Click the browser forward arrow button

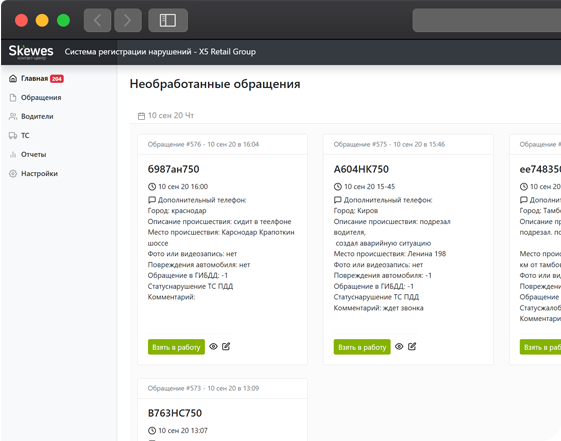128,20
